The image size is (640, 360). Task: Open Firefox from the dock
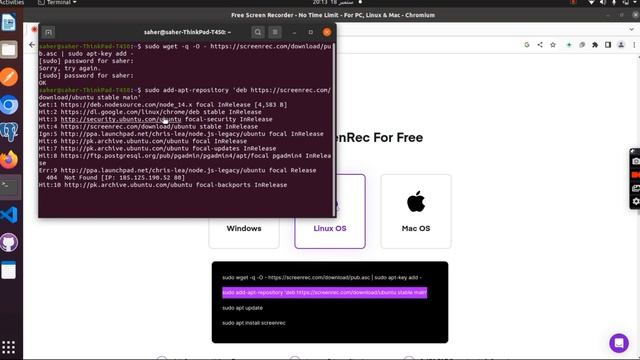coord(9,160)
